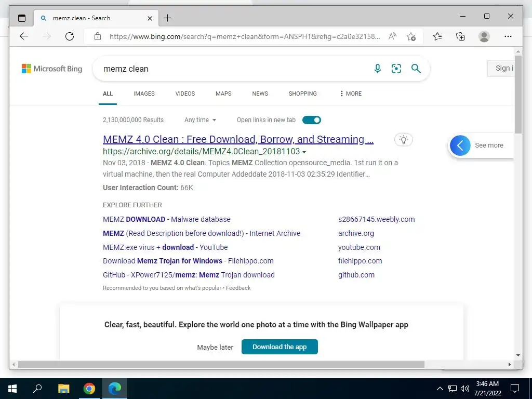Image resolution: width=532 pixels, height=399 pixels.
Task: Open network status tray icon
Action: coord(453,389)
